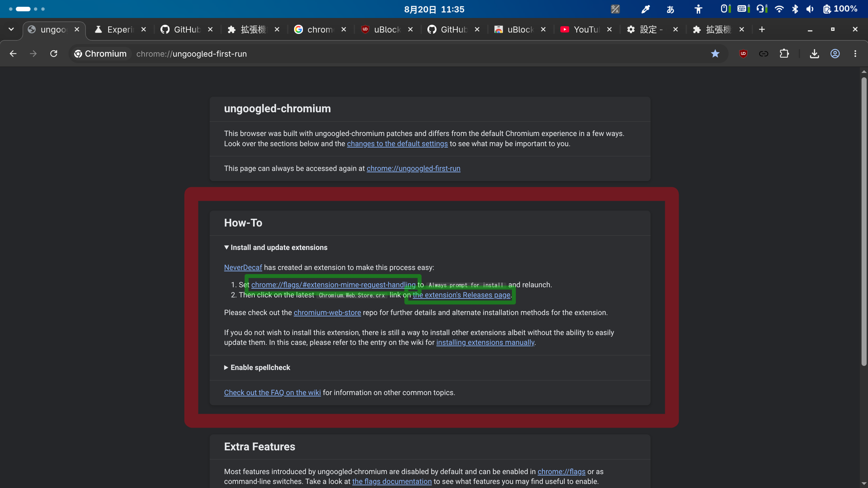Open the chromium-web-store repo link
The height and width of the screenshot is (488, 868).
point(327,313)
